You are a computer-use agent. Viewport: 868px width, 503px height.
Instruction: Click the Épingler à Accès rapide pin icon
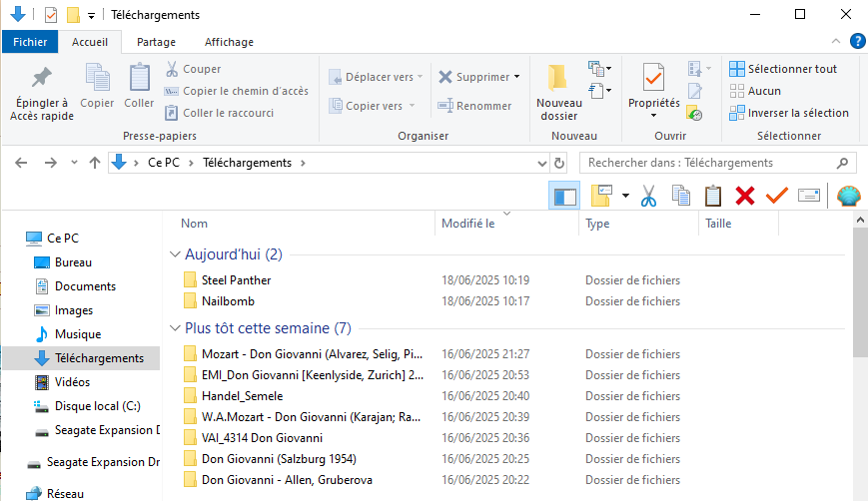coord(42,78)
